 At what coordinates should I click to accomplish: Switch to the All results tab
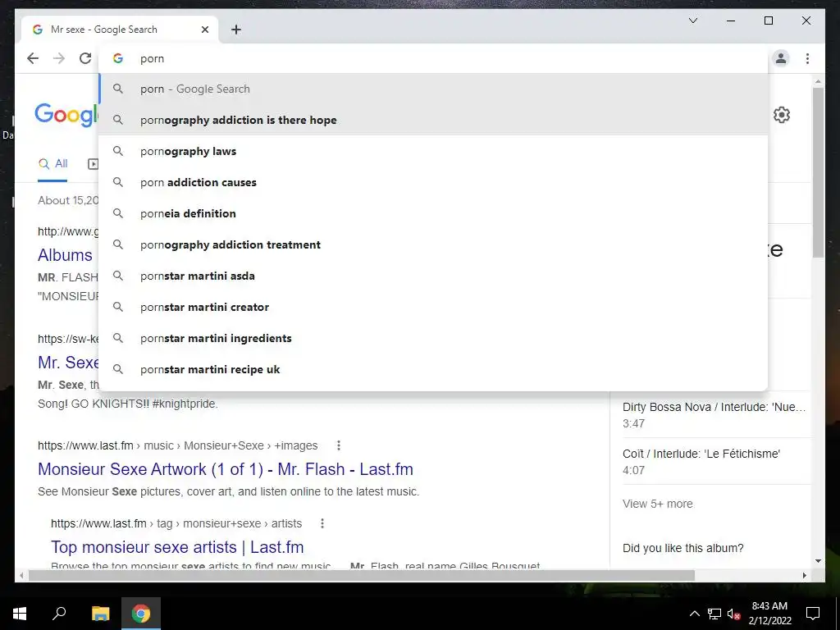coord(52,164)
